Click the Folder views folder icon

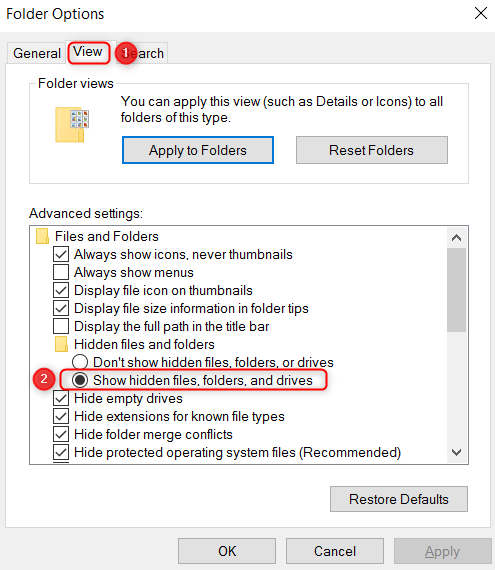point(72,125)
